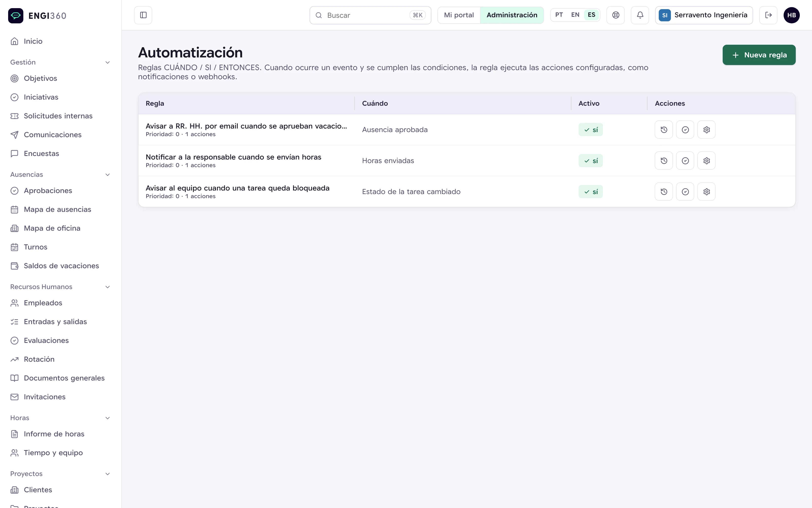Switch language to EN
Viewport: 812px width, 508px height.
pos(575,15)
